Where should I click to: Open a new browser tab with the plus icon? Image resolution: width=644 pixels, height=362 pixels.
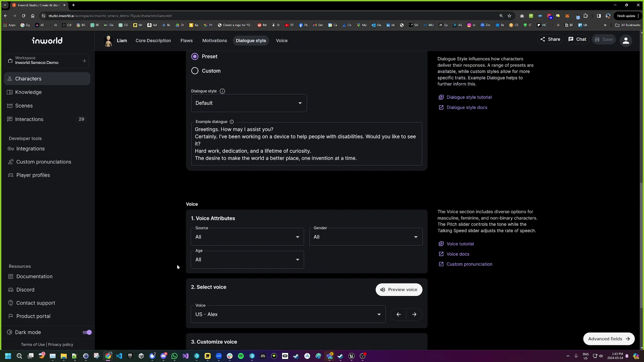[73, 5]
